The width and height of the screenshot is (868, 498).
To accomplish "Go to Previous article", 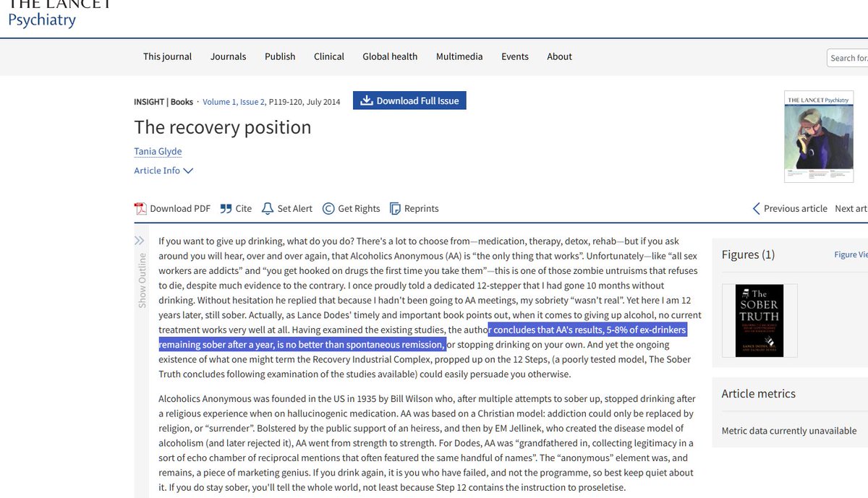I will pos(790,208).
